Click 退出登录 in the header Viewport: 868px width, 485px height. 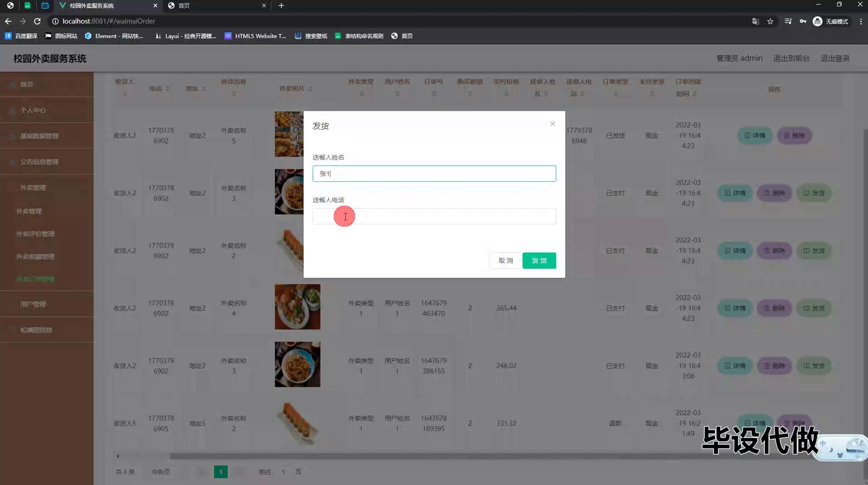click(x=835, y=58)
